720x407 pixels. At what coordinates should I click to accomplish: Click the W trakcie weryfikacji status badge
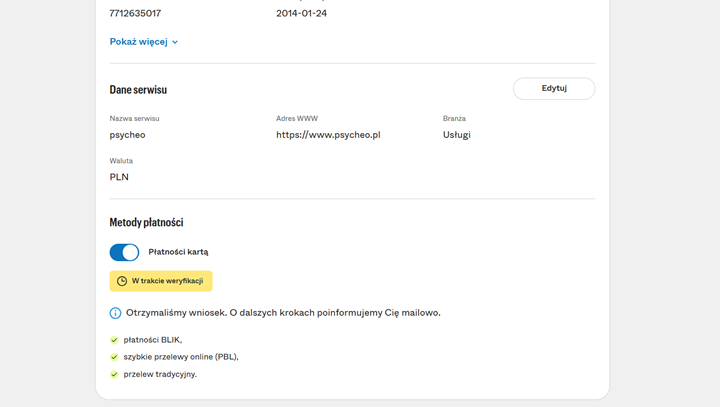pos(161,281)
